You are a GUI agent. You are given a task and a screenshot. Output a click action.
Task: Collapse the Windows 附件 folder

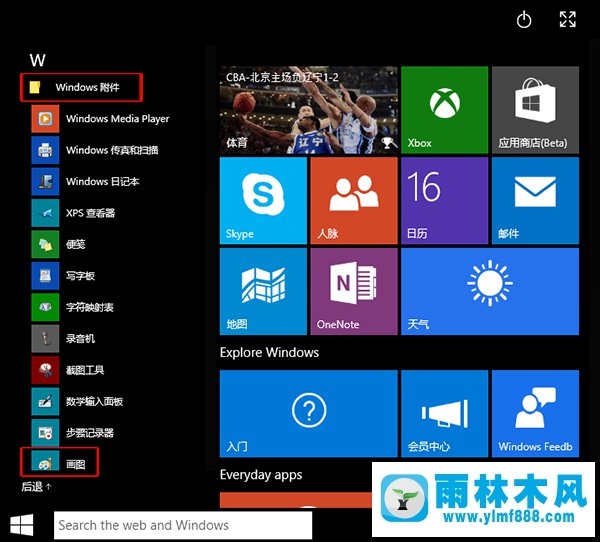tap(82, 87)
